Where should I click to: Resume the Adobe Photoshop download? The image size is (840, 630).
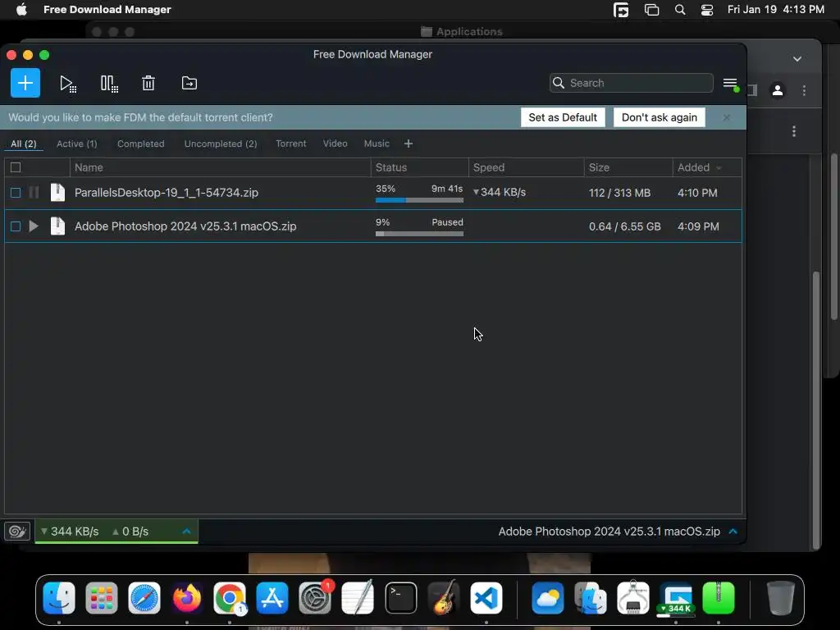[34, 226]
